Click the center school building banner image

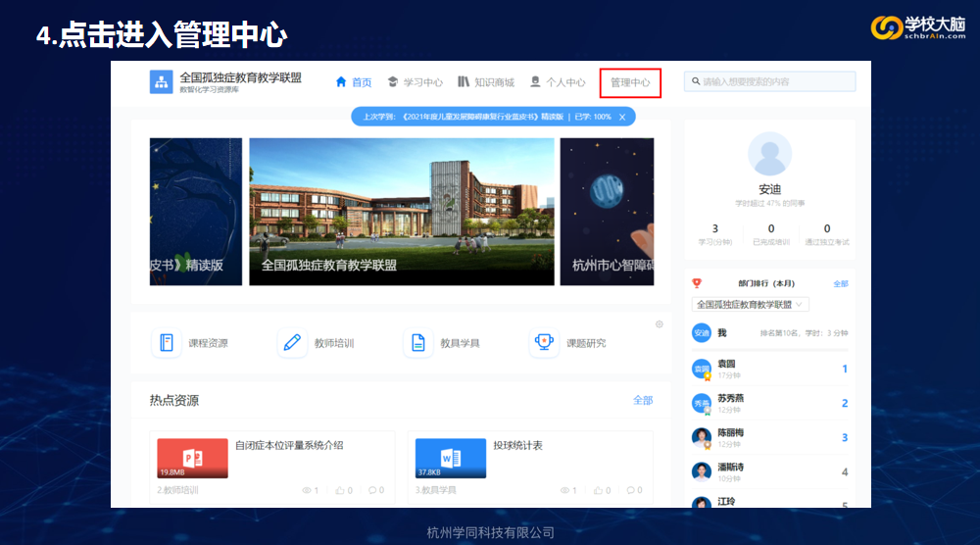[401, 211]
